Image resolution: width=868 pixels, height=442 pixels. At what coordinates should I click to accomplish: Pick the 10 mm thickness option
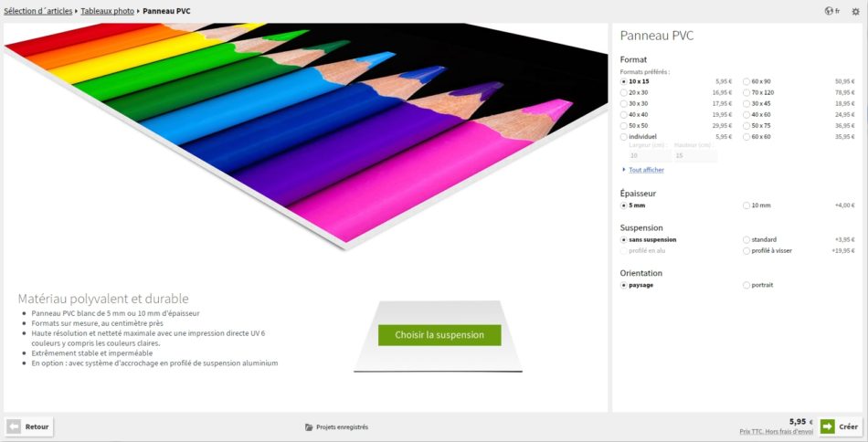[746, 205]
